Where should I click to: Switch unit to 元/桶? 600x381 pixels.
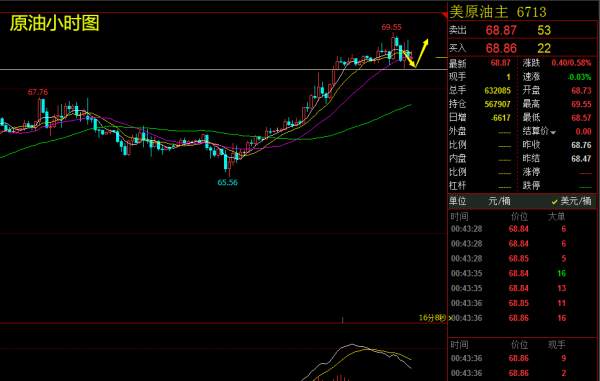coord(499,201)
